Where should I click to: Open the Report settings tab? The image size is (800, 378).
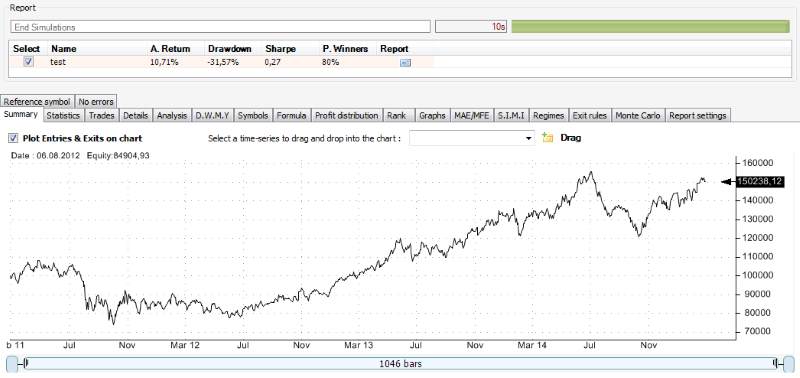[697, 116]
